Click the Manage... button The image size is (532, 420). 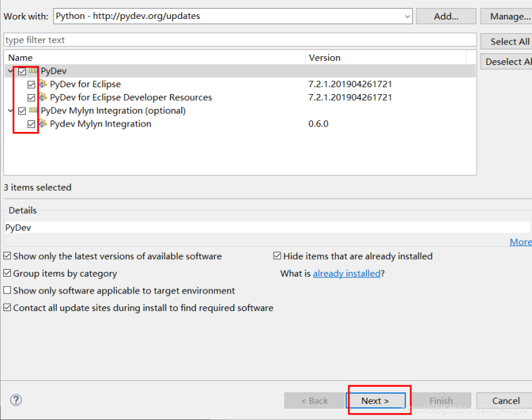point(506,16)
